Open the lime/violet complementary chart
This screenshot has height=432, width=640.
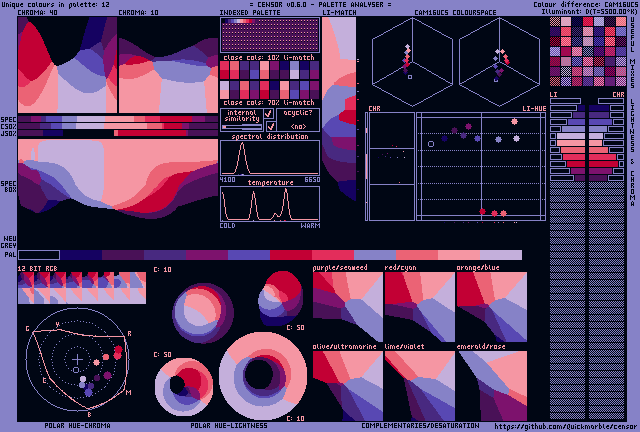click(420, 386)
